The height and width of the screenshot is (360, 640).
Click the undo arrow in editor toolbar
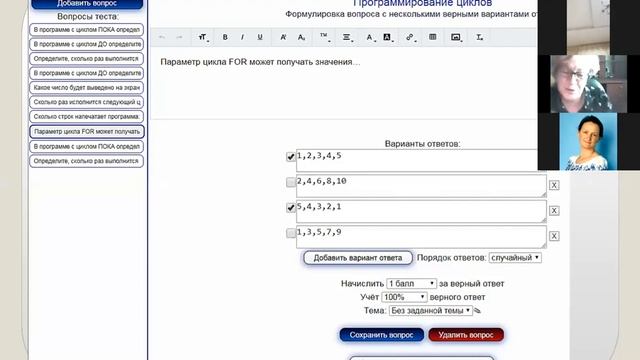click(x=162, y=37)
